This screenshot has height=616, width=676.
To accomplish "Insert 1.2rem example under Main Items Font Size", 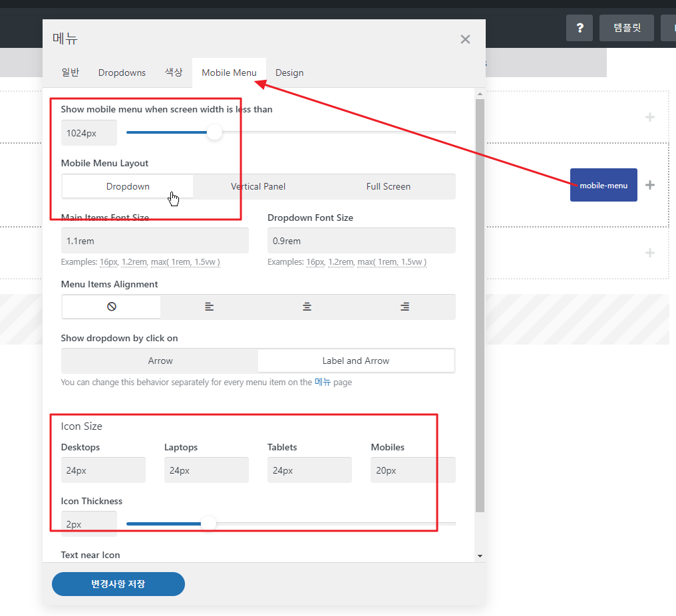I will [x=134, y=261].
